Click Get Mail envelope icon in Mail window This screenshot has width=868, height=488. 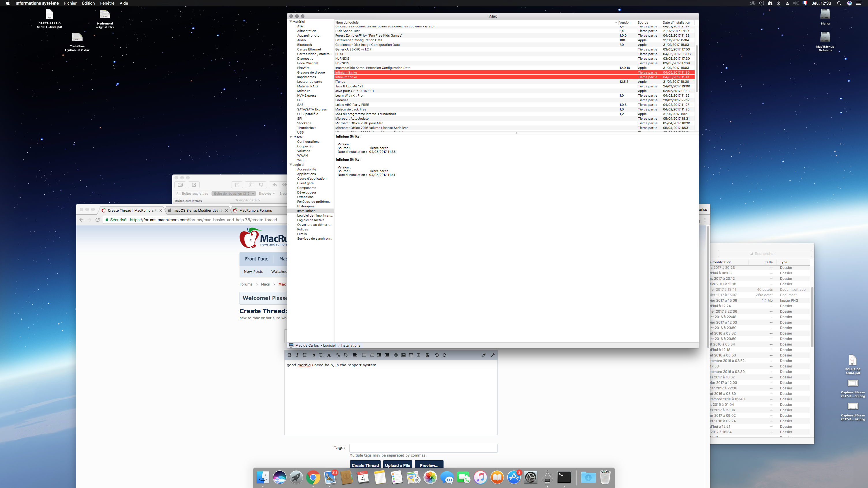(180, 185)
